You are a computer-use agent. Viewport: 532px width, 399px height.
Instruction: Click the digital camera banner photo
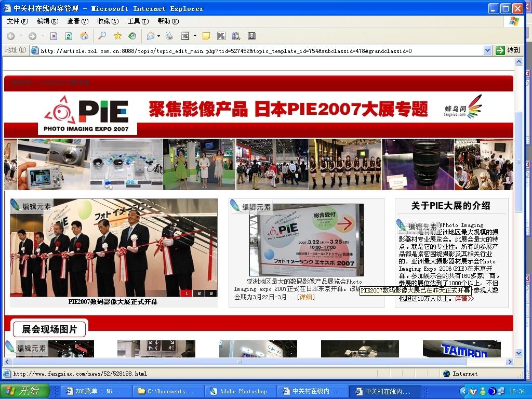pyautogui.click(x=54, y=164)
